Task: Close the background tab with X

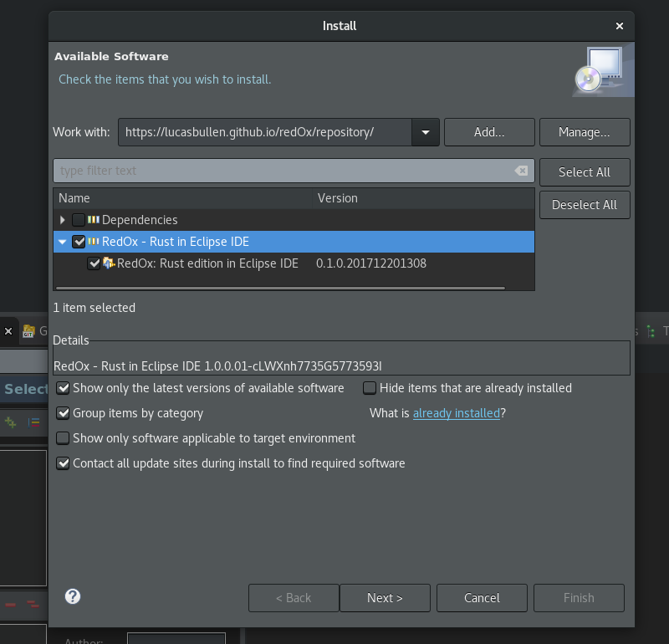Action: [x=8, y=331]
